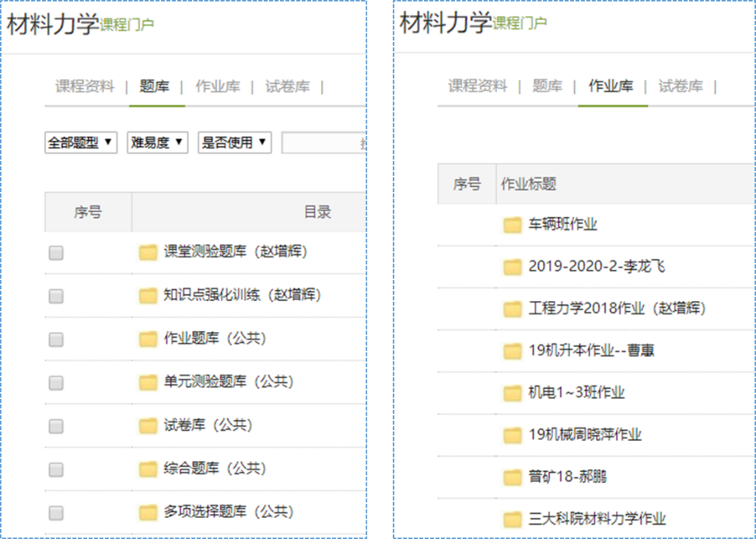This screenshot has height=539, width=756.
Task: Expand the 难易度 dropdown filter
Action: pos(157,142)
